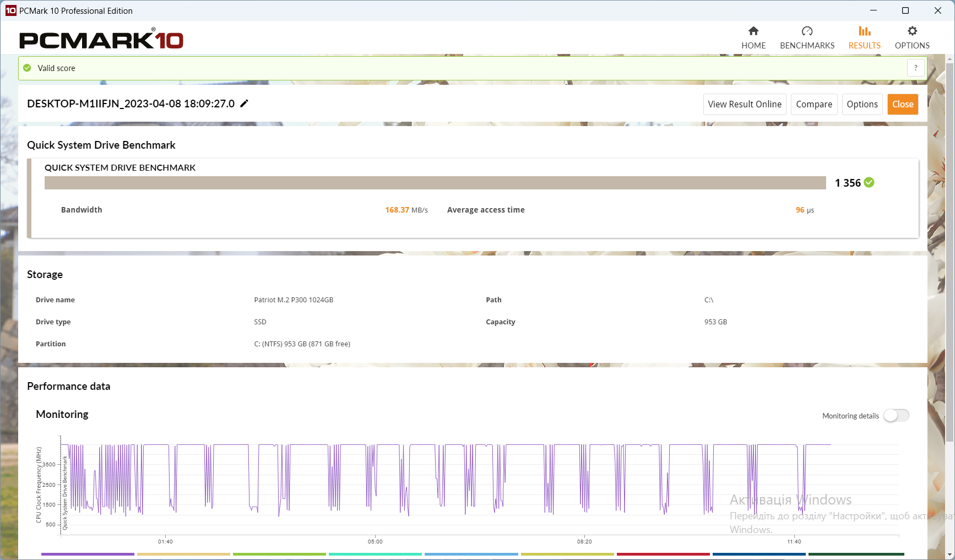Click the orange Close button
This screenshot has width=955, height=560.
coord(903,104)
